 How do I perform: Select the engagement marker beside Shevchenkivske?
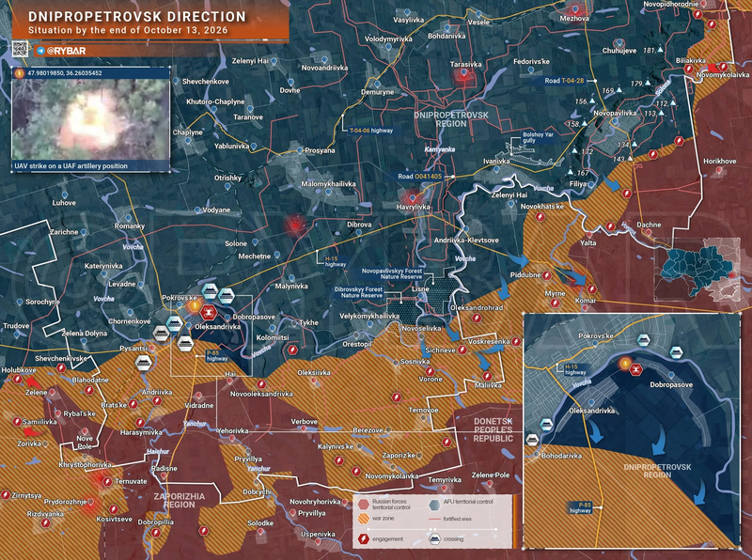click(x=61, y=367)
